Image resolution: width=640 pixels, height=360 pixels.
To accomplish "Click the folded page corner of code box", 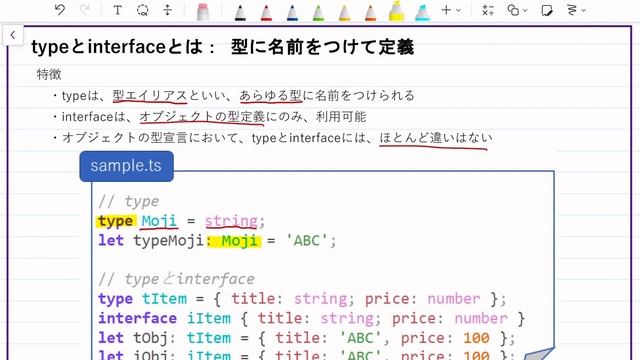I will (x=539, y=353).
